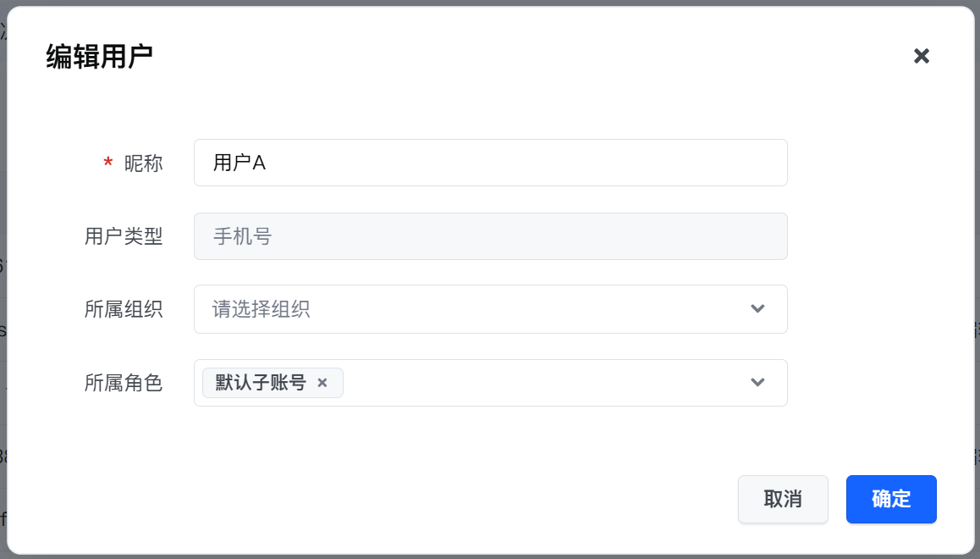Screen dimensions: 980x559
Task: Remove the 默认子账号 role tag
Action: click(x=322, y=383)
